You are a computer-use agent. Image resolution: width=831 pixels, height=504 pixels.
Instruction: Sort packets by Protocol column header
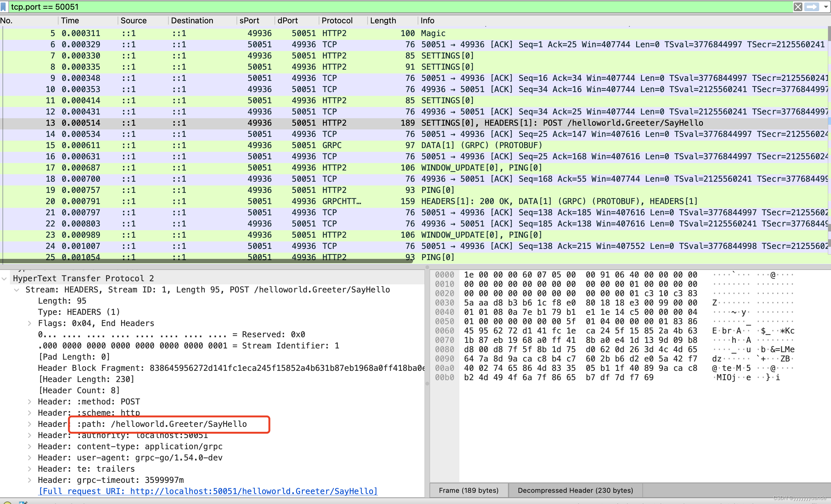tap(337, 21)
